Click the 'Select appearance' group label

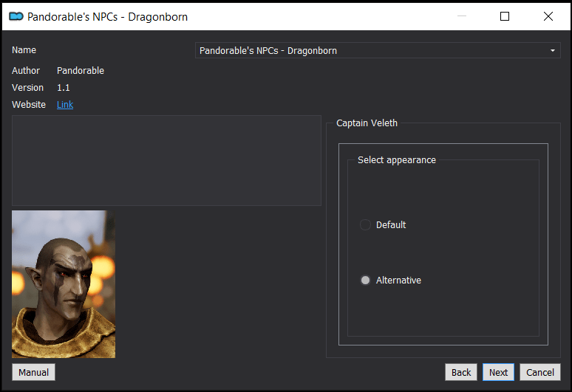pos(397,160)
